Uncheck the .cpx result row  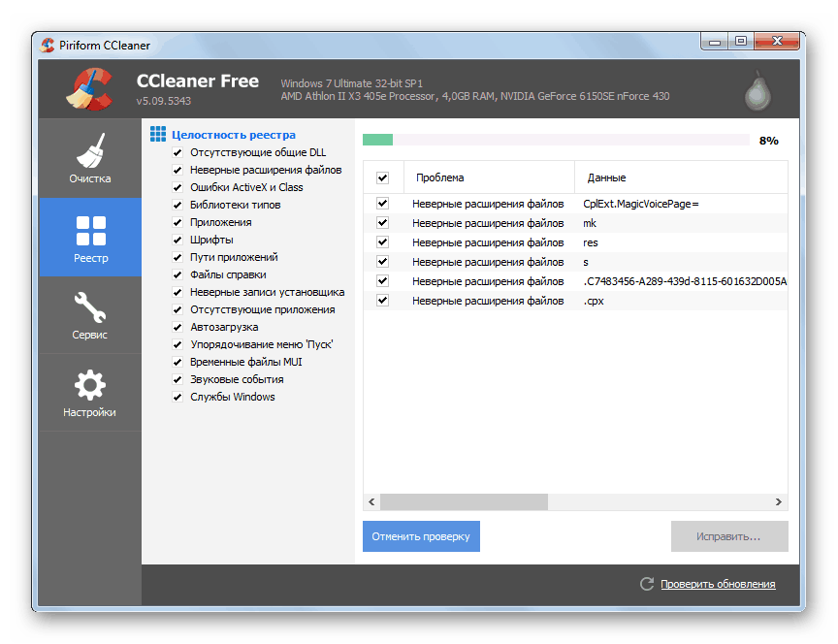click(x=383, y=301)
